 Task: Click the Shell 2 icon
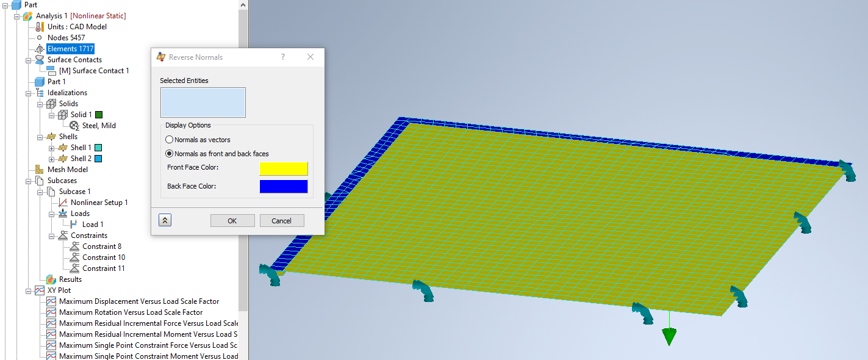coord(63,159)
